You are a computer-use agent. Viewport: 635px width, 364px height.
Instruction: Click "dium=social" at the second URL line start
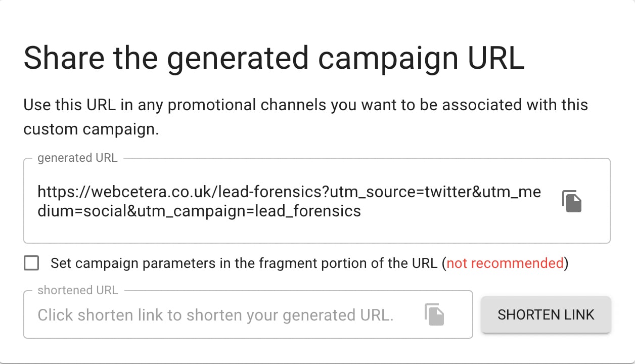(81, 211)
